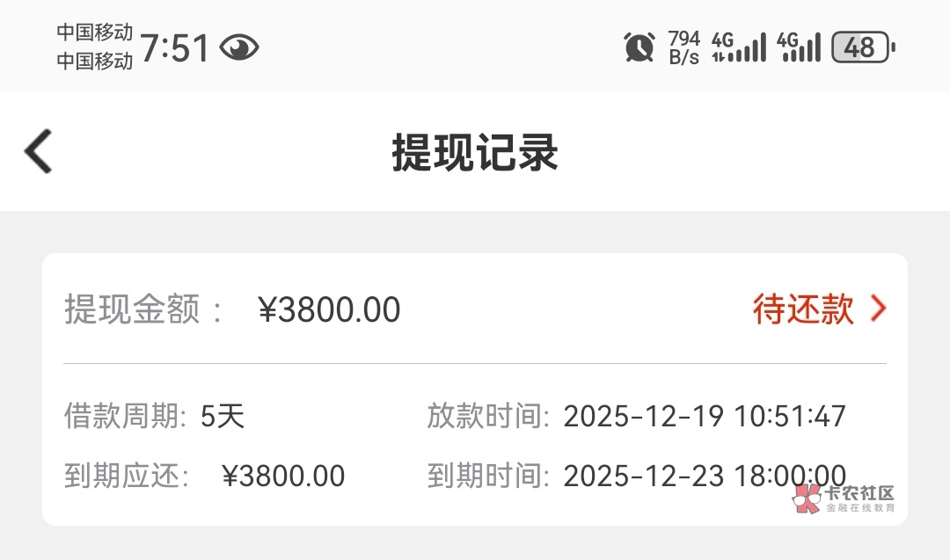Tap the 794 B/s network speed indicator

coord(684,47)
